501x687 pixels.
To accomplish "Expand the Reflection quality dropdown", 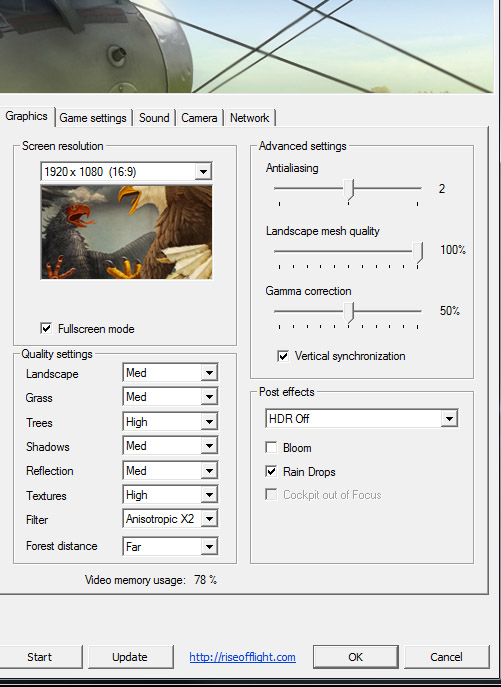I will [x=170, y=471].
